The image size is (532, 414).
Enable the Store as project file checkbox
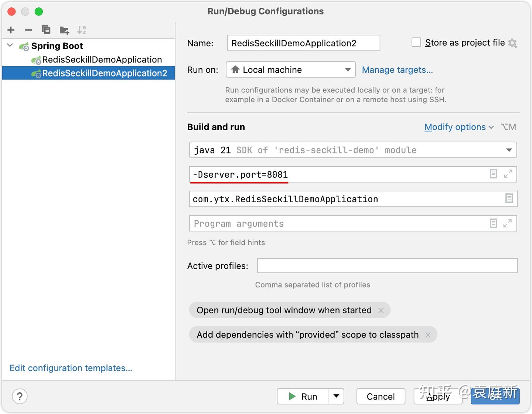point(416,42)
